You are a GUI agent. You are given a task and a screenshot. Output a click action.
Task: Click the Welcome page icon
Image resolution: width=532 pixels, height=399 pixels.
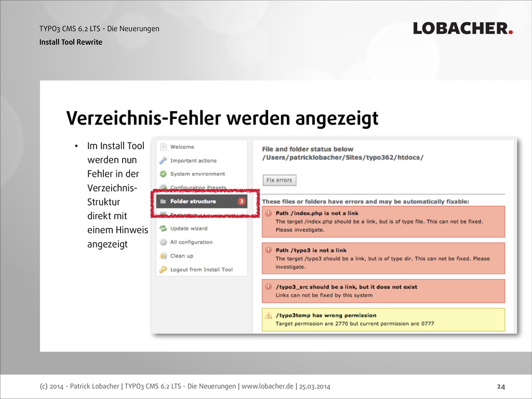tap(164, 147)
